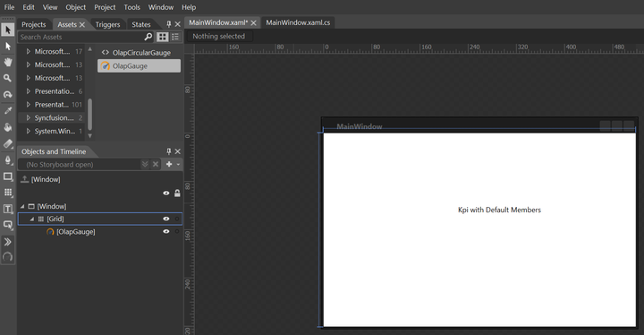Choose the Rectangle shape tool
Image resolution: width=644 pixels, height=335 pixels.
(8, 176)
